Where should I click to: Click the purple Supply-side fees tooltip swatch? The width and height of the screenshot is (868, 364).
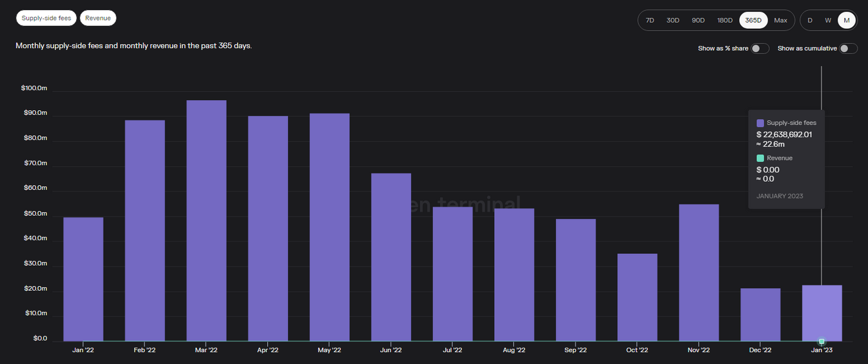tap(760, 123)
